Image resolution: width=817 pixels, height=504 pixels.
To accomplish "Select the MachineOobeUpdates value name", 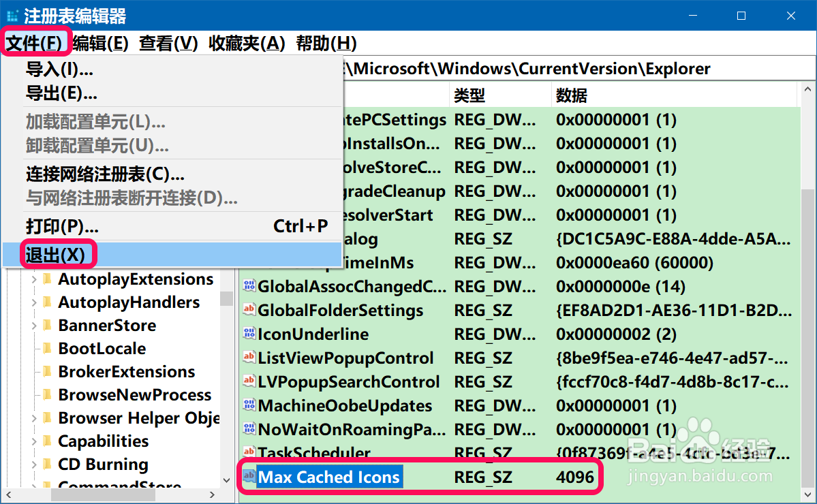I will pos(345,405).
